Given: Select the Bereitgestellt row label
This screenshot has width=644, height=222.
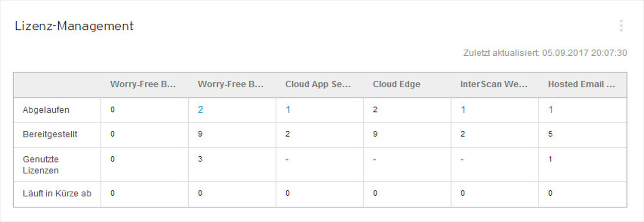Looking at the screenshot, I should click(x=50, y=134).
